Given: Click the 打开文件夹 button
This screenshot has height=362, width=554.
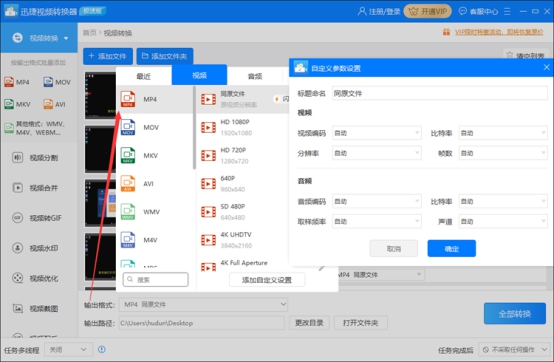Looking at the screenshot, I should (x=360, y=323).
